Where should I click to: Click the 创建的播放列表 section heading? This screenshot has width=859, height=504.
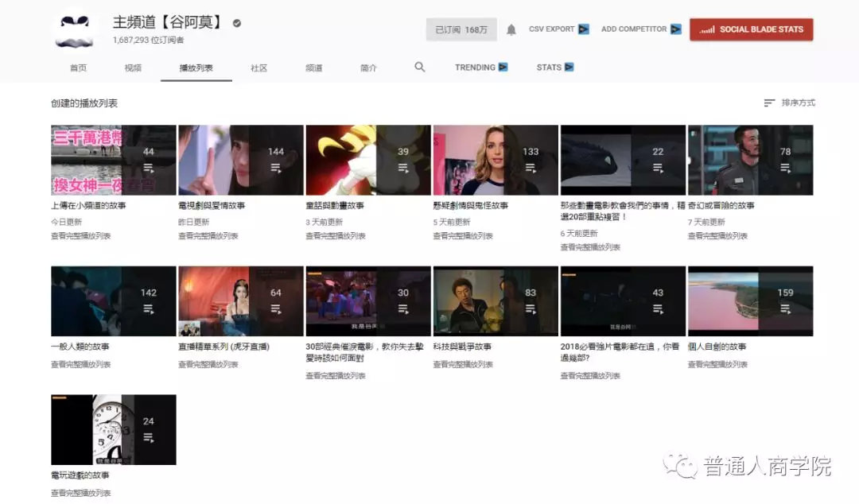(x=84, y=103)
